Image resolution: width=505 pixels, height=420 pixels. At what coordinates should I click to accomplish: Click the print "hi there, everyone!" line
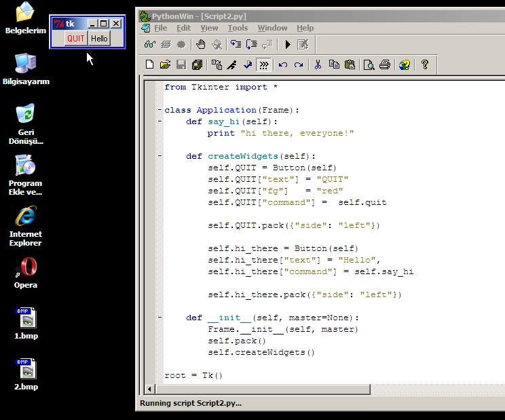coord(280,133)
